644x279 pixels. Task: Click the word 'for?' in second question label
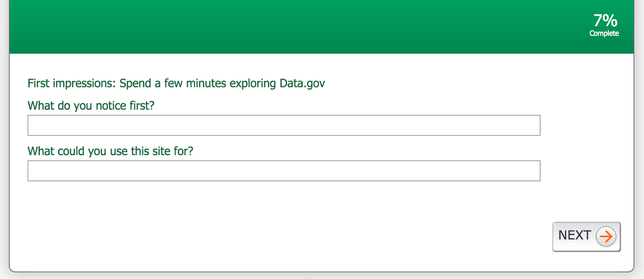pyautogui.click(x=183, y=151)
